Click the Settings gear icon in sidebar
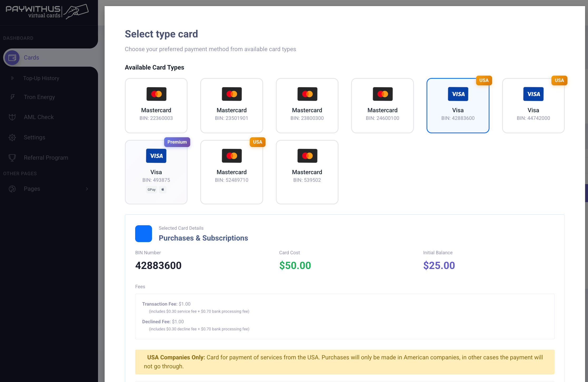The height and width of the screenshot is (382, 588). pos(12,137)
